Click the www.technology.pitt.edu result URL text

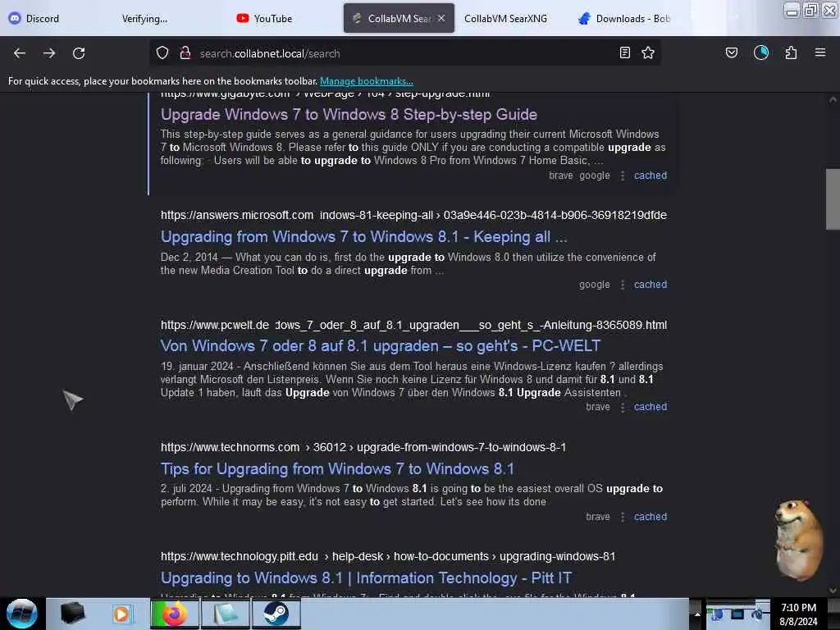(x=388, y=557)
